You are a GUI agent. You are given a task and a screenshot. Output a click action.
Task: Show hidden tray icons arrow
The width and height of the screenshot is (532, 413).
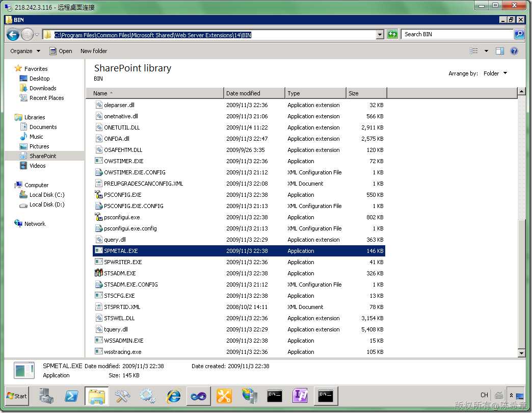click(511, 395)
